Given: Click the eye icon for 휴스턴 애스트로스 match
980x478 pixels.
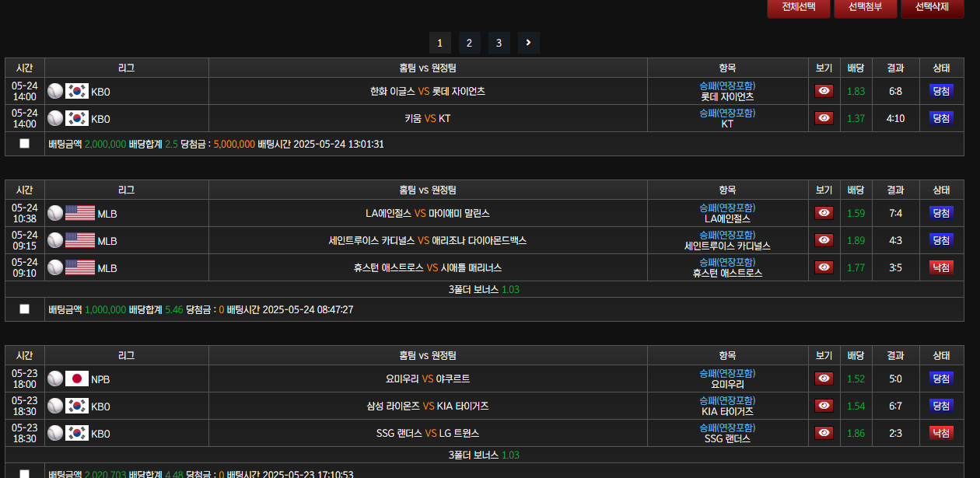Looking at the screenshot, I should click(824, 267).
